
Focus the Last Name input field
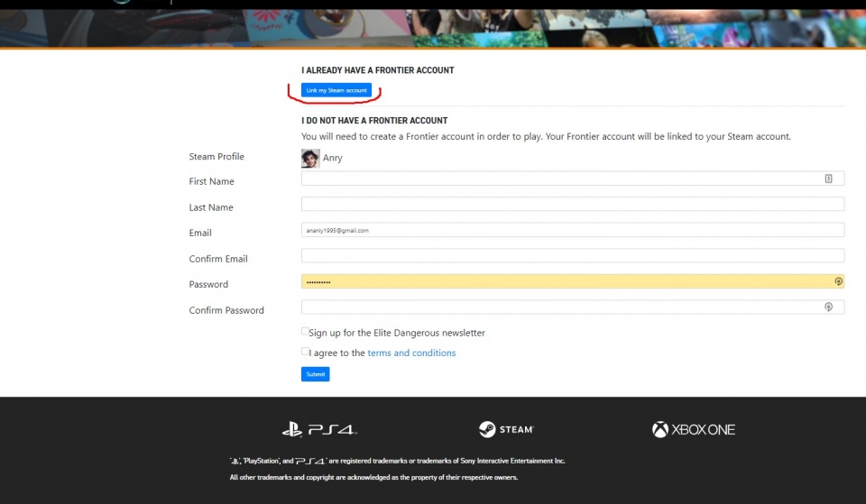[x=573, y=205]
